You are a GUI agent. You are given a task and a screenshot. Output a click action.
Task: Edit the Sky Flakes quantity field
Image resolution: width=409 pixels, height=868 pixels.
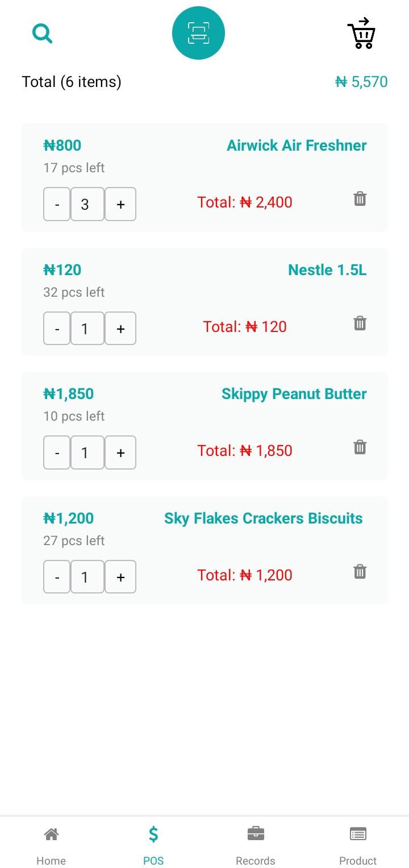coord(87,577)
